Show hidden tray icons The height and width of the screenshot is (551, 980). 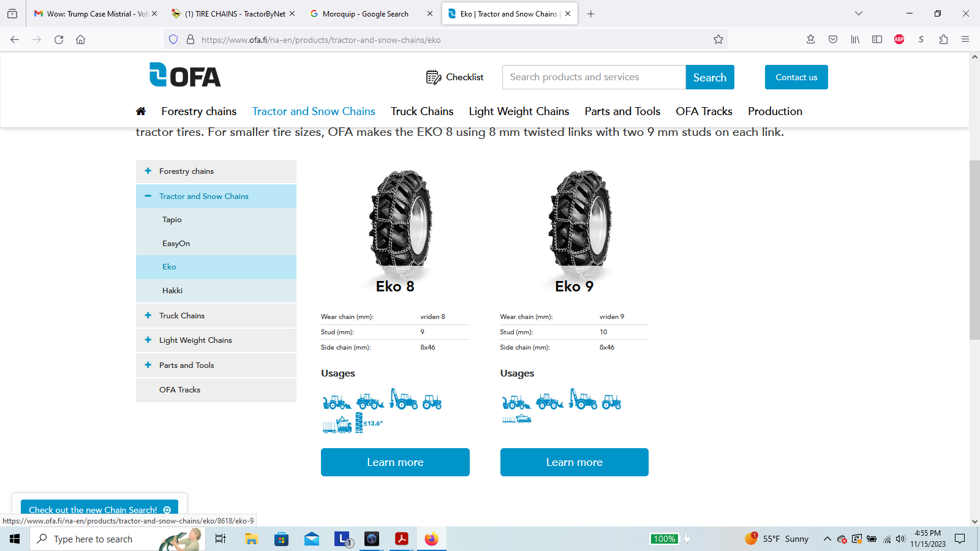point(827,539)
